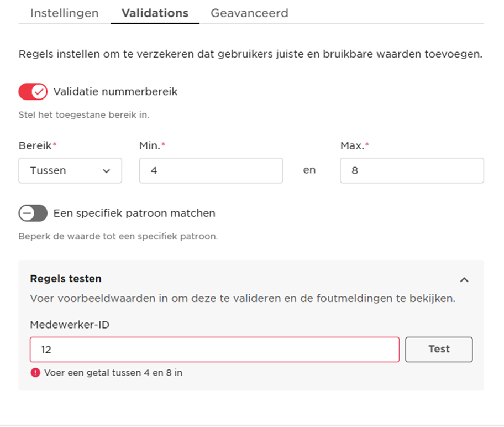Screen dimensions: 504x427
Task: Click the Bereik field label
Action: pos(36,146)
